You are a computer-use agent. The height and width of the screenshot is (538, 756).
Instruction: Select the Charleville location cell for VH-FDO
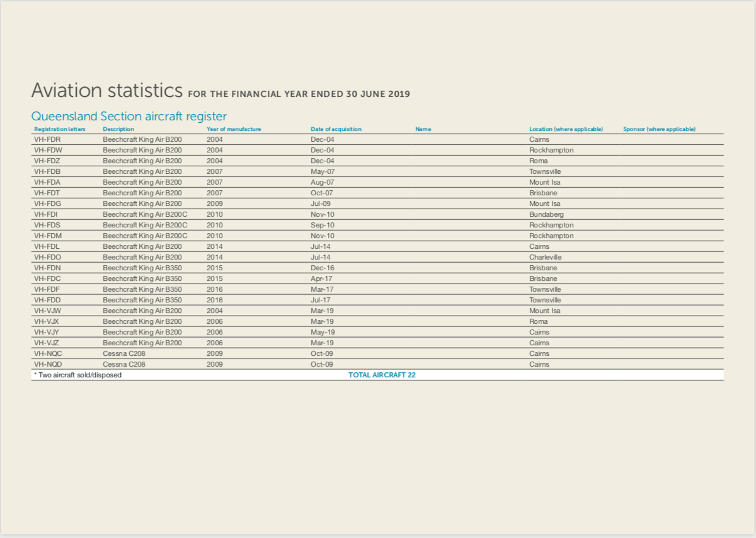pyautogui.click(x=546, y=257)
